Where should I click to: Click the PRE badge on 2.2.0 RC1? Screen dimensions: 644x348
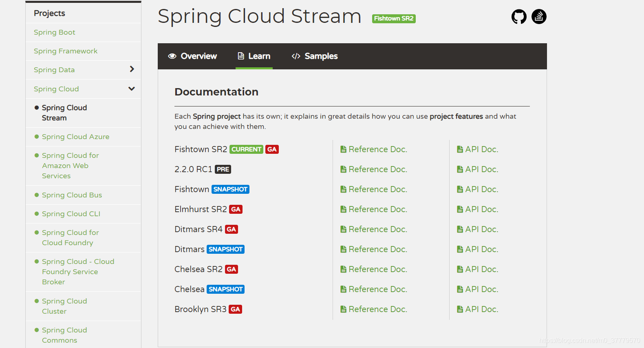tap(223, 169)
